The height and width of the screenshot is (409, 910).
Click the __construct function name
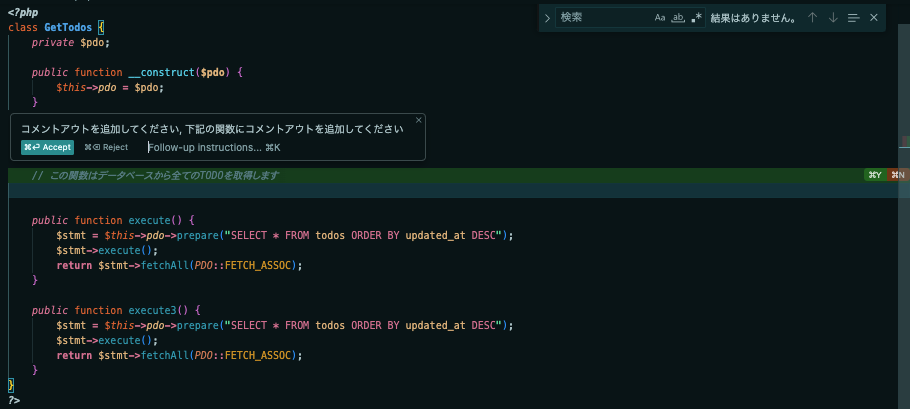coord(161,73)
